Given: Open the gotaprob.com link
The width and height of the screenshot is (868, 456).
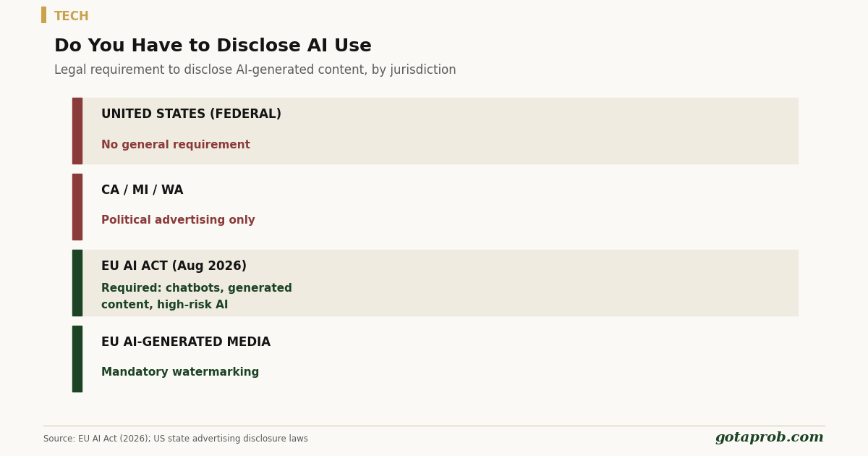Looking at the screenshot, I should coord(769,438).
